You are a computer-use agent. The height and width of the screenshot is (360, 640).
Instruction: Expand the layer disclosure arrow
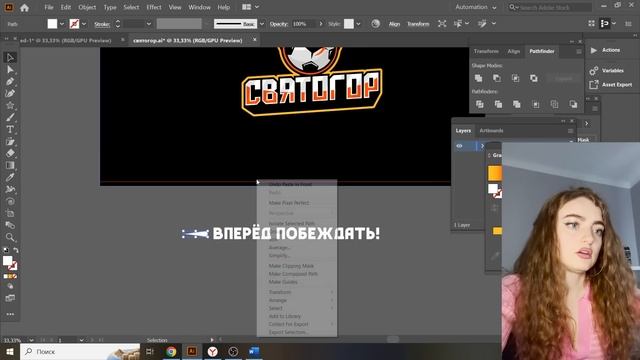point(482,146)
